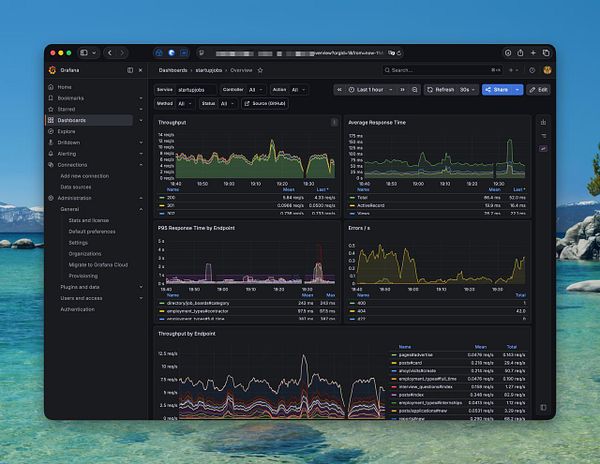Open Settings under General
Image resolution: width=600 pixels, height=464 pixels.
(x=78, y=243)
